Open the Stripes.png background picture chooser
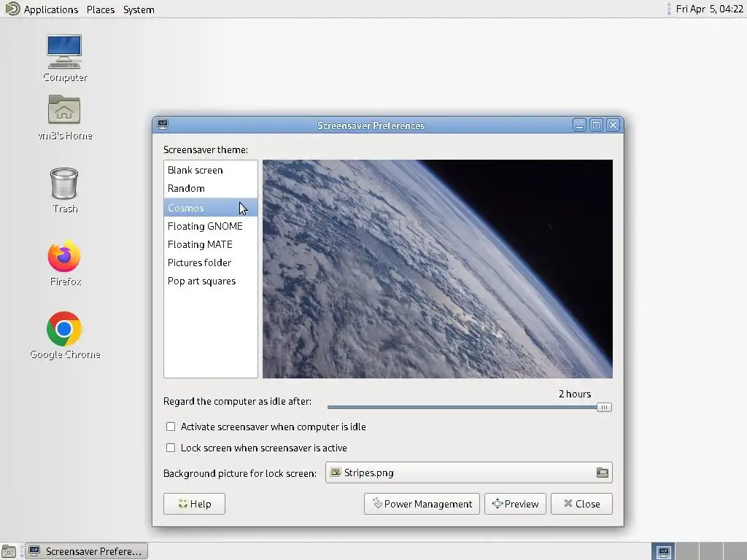This screenshot has height=560, width=747. (x=469, y=472)
